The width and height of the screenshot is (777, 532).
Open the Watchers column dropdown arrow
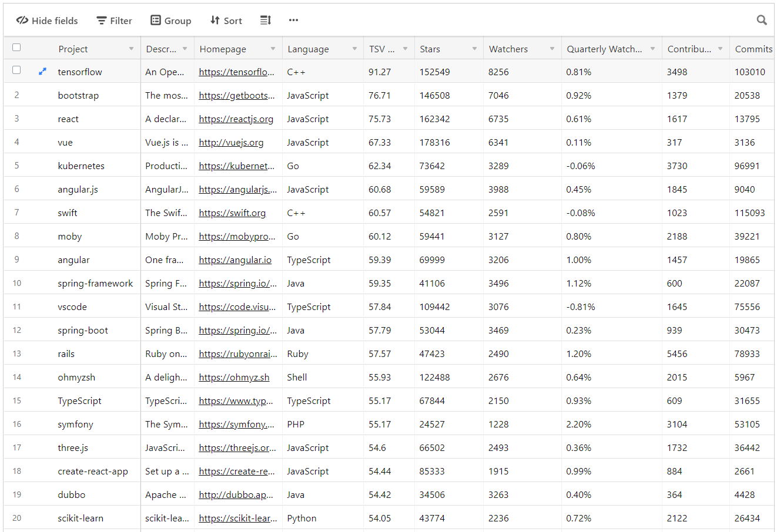tap(552, 49)
